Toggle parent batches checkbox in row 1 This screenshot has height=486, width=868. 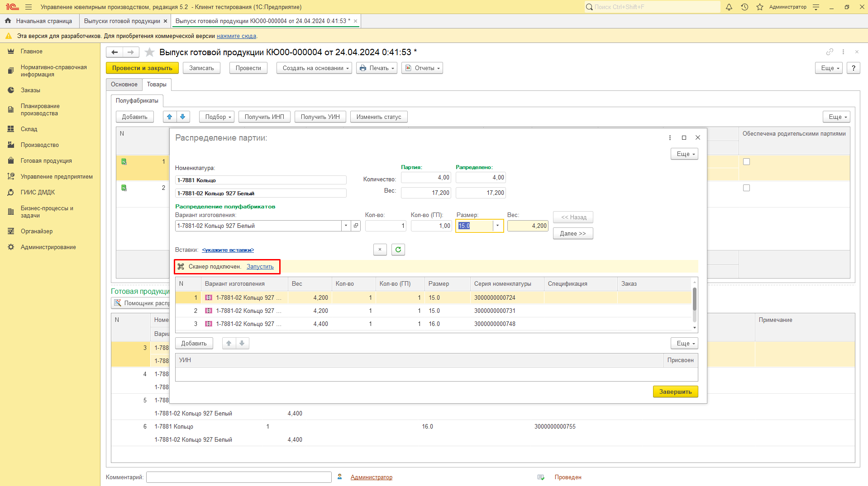click(x=747, y=162)
